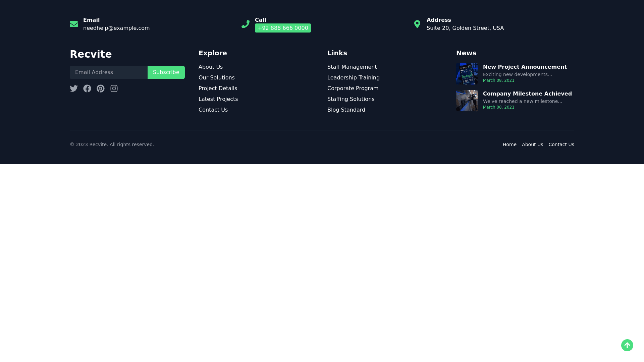Open Company Milestone Achieved news image
Screen dimensions: 644x362
467,101
